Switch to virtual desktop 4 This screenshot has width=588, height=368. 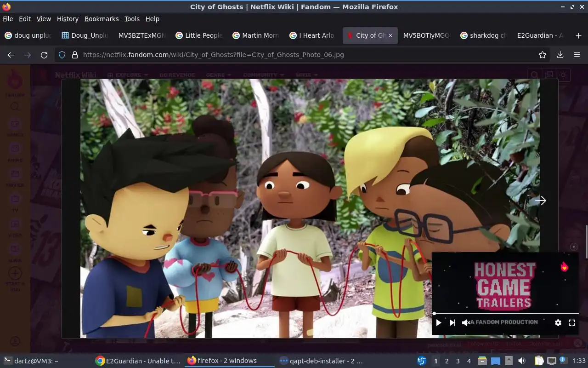[469, 361]
